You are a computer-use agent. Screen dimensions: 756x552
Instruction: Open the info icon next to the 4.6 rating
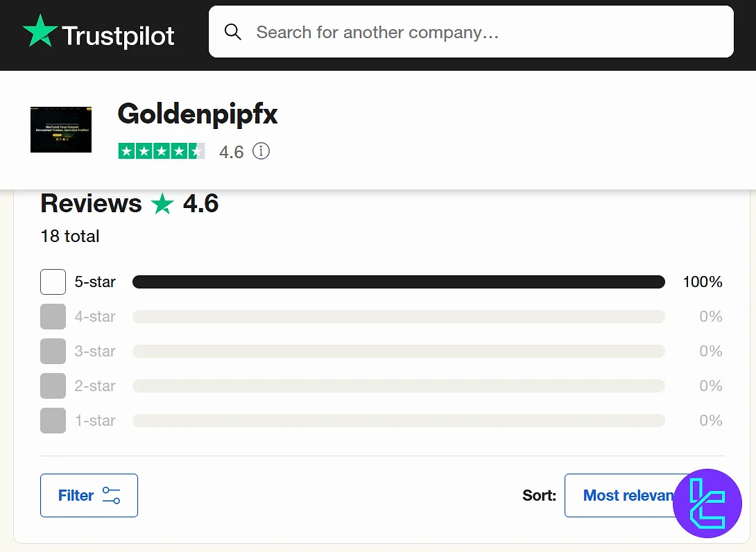[261, 150]
